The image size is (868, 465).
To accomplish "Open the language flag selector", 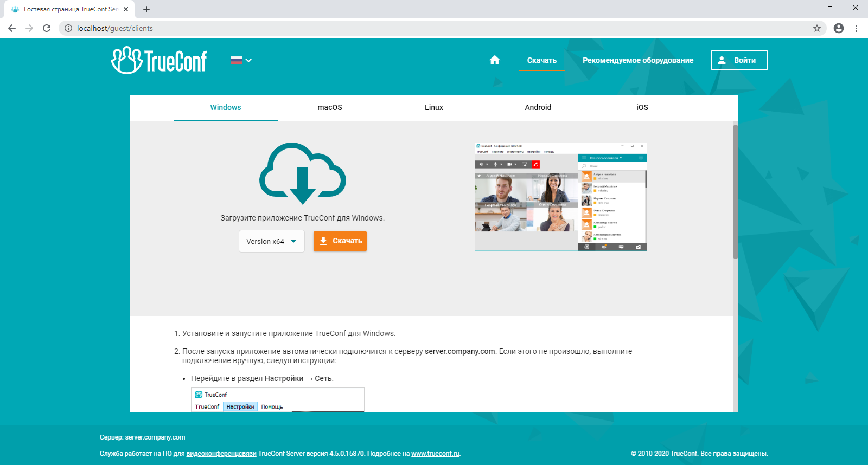I will tap(241, 60).
